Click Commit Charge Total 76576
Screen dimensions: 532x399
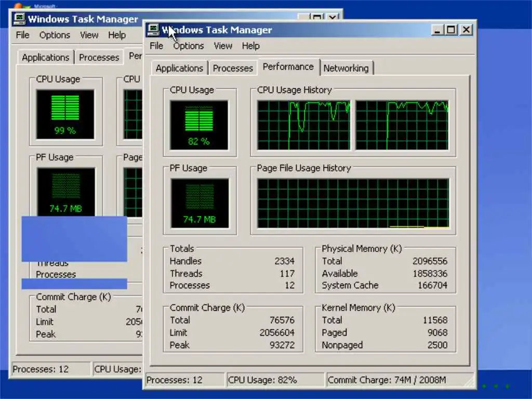pos(282,320)
